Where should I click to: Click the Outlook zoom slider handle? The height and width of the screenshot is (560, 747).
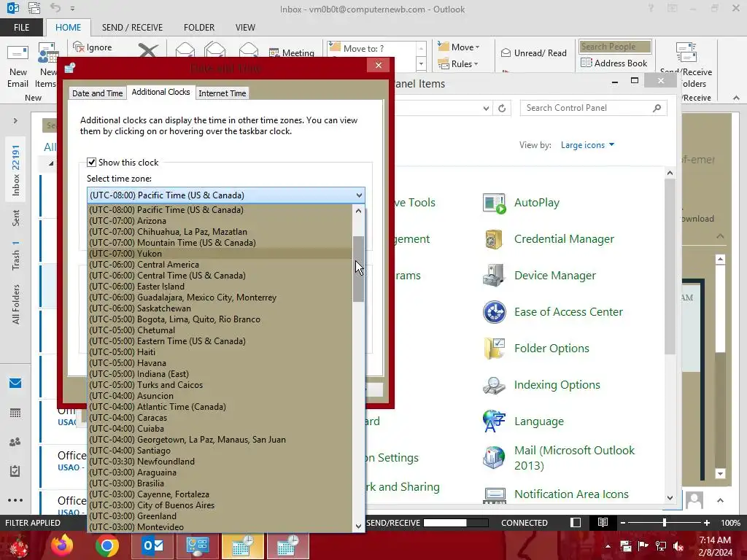tap(664, 522)
